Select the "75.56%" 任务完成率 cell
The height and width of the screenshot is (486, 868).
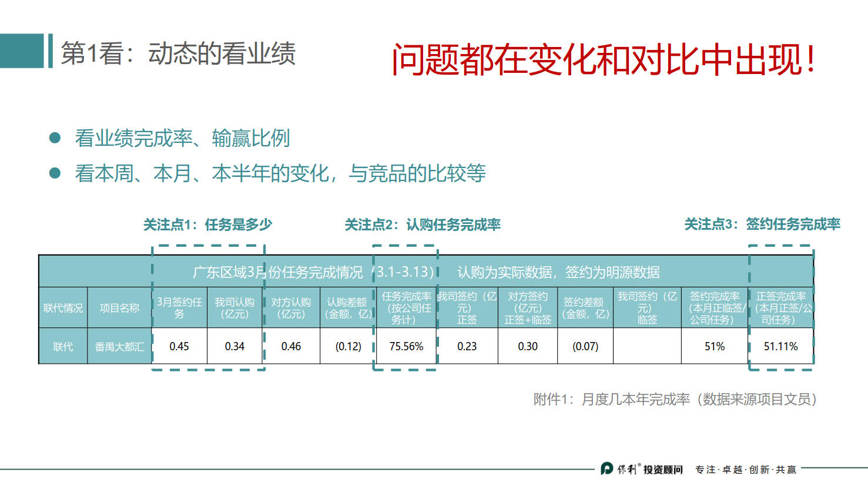click(406, 347)
